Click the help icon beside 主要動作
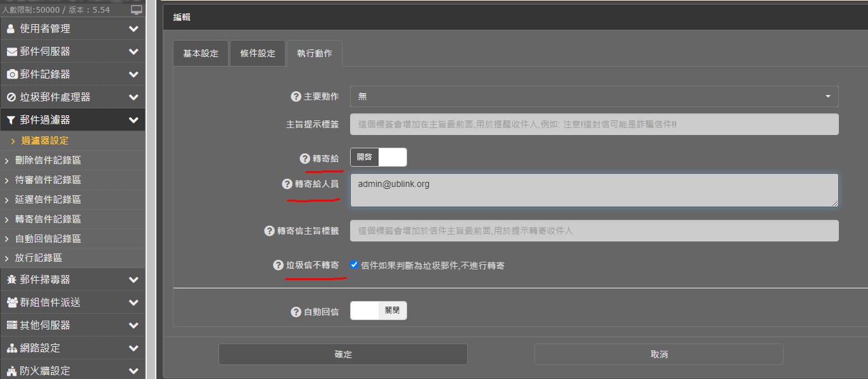Image resolution: width=868 pixels, height=379 pixels. tap(296, 96)
